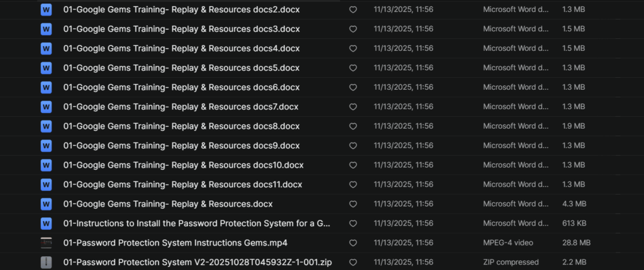Open Password Protection System Instructions Gems.mp4

pyautogui.click(x=175, y=243)
